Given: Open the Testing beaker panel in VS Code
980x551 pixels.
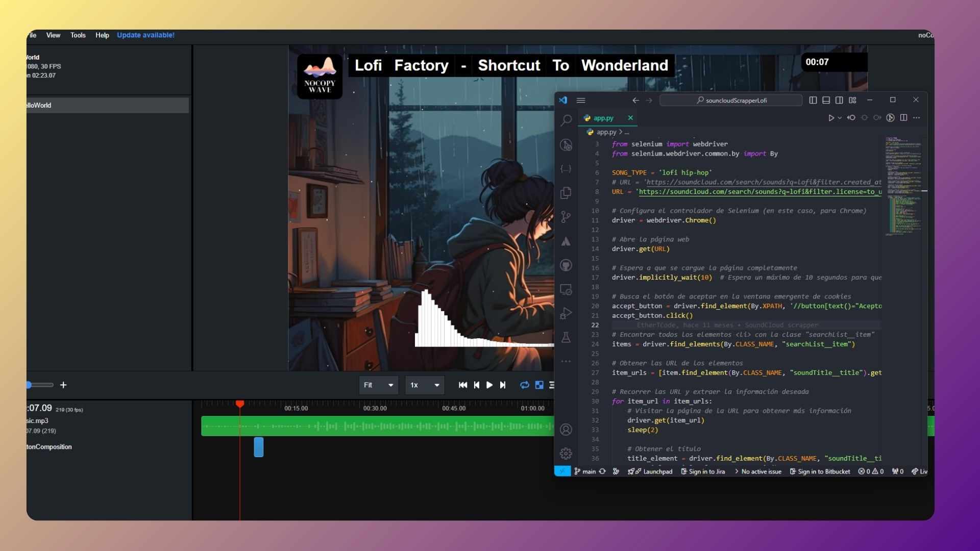Looking at the screenshot, I should click(566, 338).
